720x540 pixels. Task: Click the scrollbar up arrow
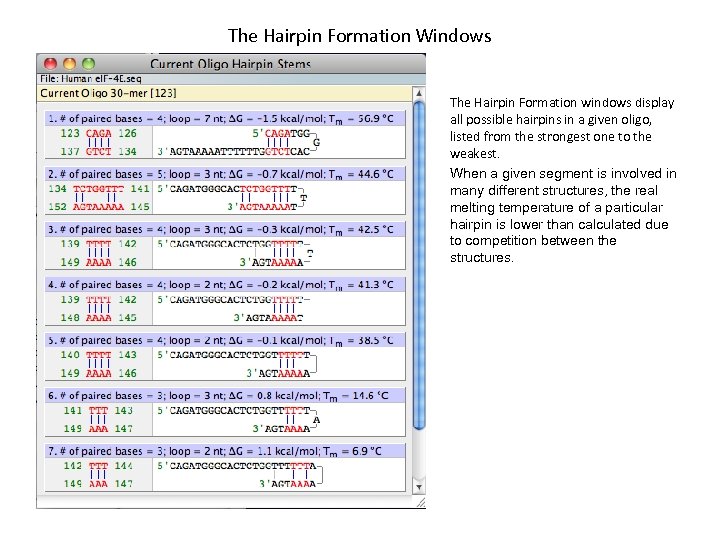click(419, 93)
